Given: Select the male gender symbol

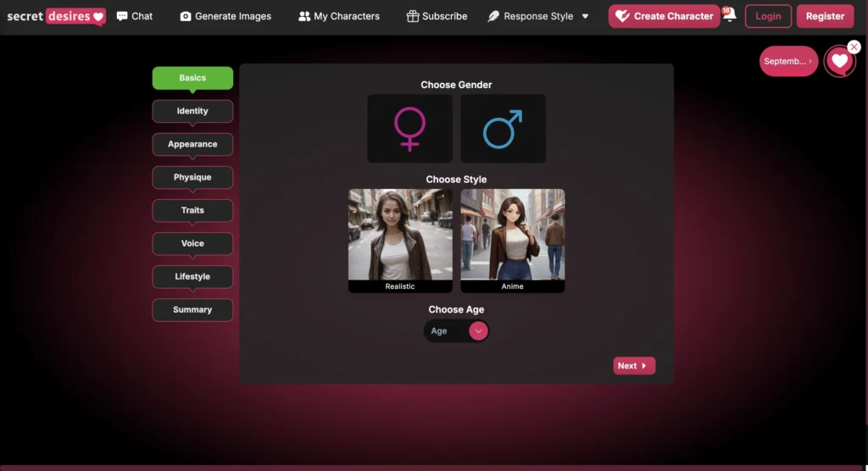Looking at the screenshot, I should point(503,129).
